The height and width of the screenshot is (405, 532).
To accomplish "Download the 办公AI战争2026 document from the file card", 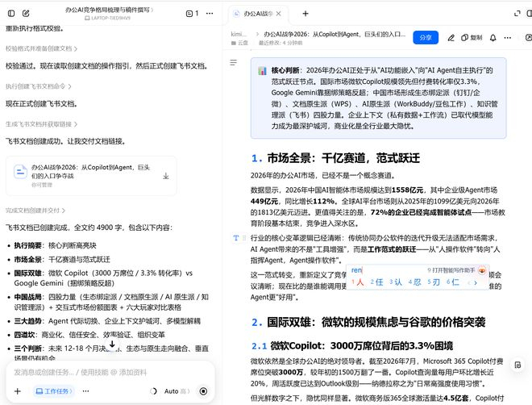I will pos(166,176).
